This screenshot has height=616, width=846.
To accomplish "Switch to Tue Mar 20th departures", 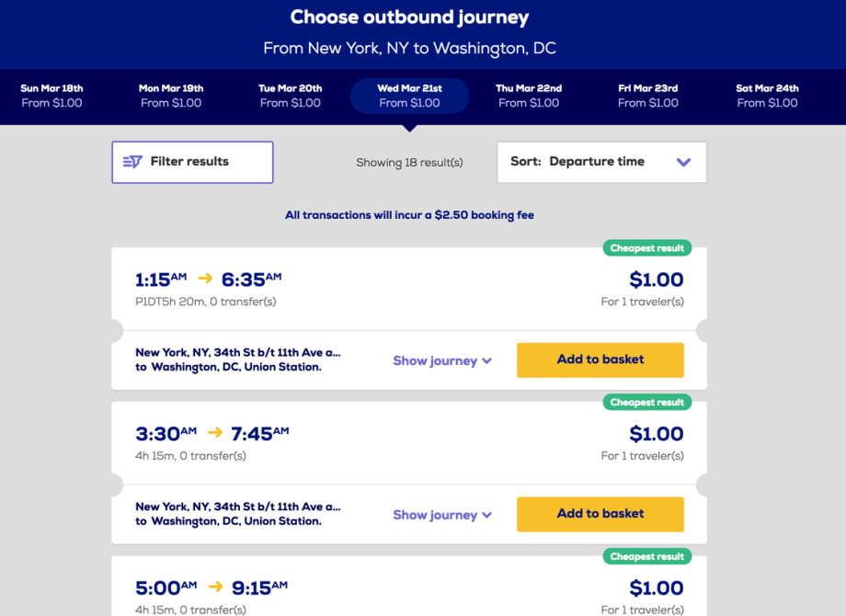I will click(290, 96).
